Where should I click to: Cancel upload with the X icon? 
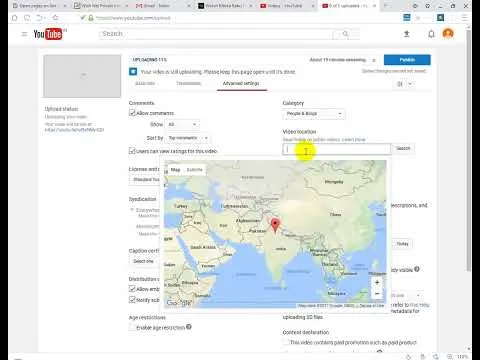(374, 60)
